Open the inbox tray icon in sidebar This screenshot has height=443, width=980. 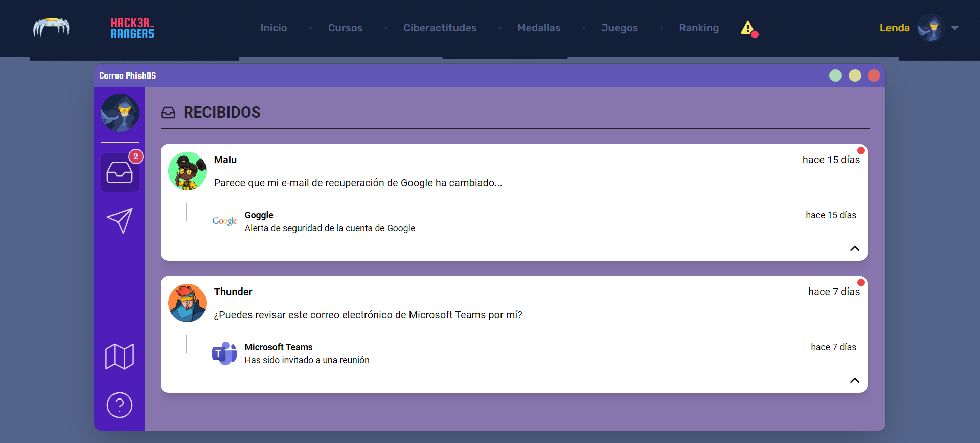tap(120, 173)
